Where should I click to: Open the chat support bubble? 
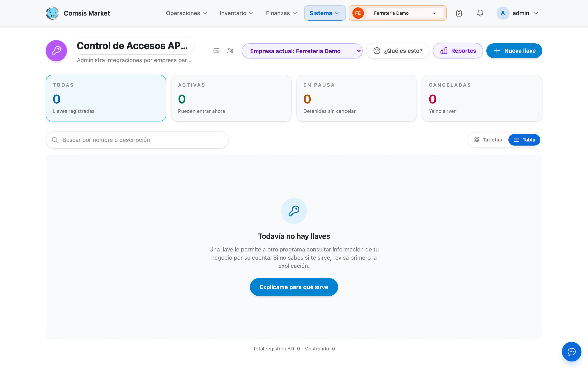[571, 352]
